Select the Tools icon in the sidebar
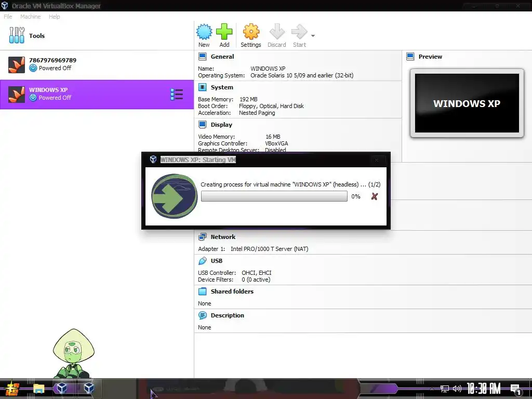Image resolution: width=532 pixels, height=399 pixels. click(17, 35)
